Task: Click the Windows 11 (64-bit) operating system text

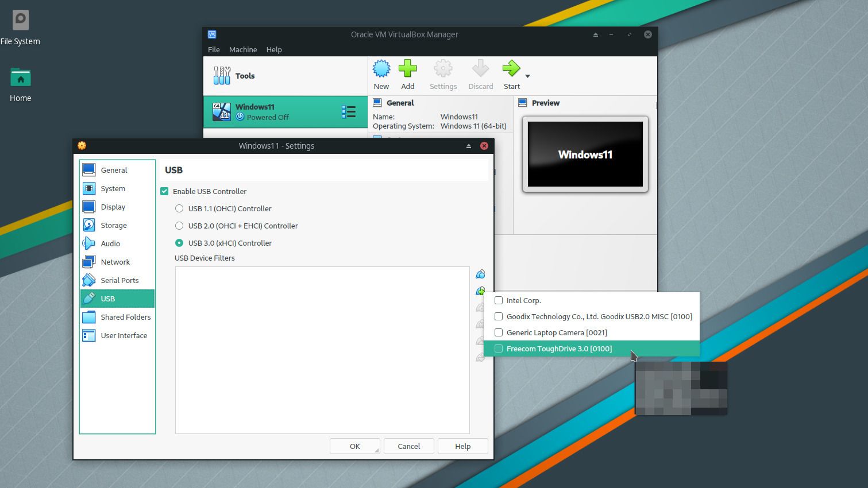Action: click(473, 126)
